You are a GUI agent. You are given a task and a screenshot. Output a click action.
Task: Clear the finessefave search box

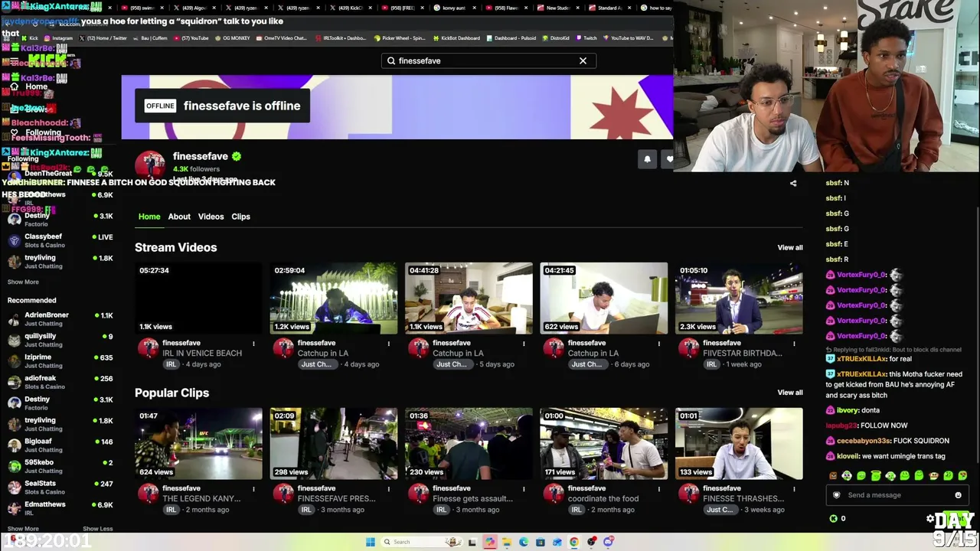pos(583,60)
